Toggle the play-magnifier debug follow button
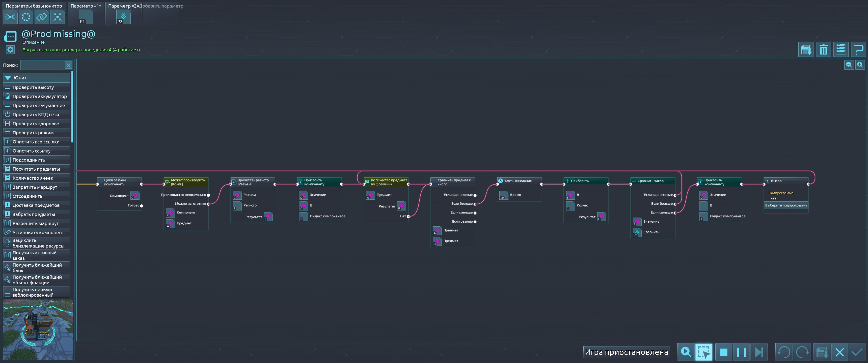This screenshot has height=363, width=868. (686, 352)
